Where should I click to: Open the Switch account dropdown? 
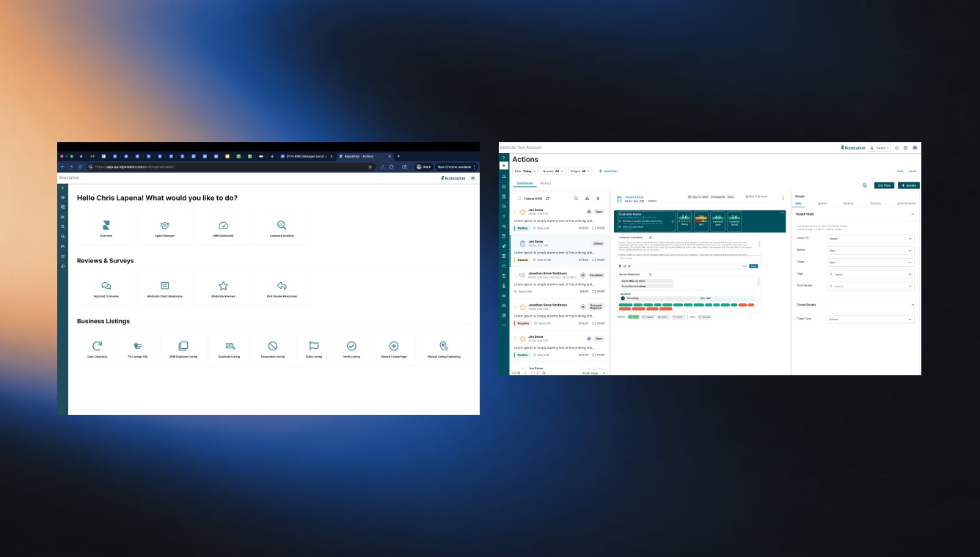(880, 148)
